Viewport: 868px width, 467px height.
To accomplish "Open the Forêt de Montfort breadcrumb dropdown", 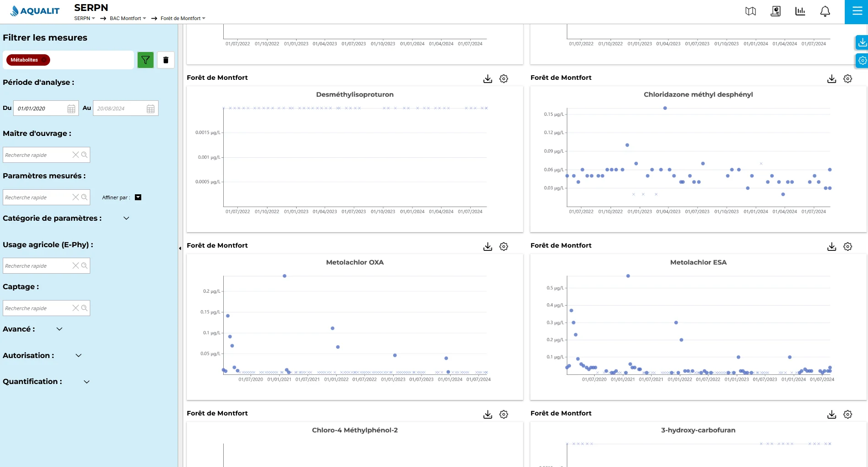I will coord(183,18).
